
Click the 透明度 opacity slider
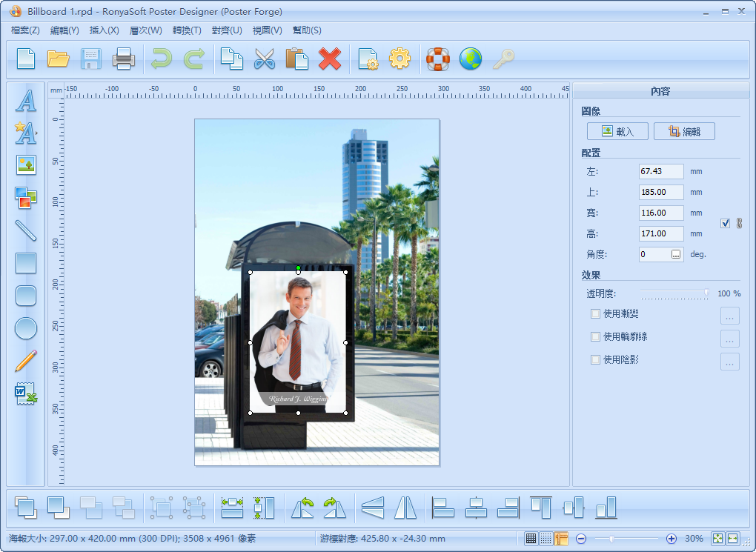point(673,293)
